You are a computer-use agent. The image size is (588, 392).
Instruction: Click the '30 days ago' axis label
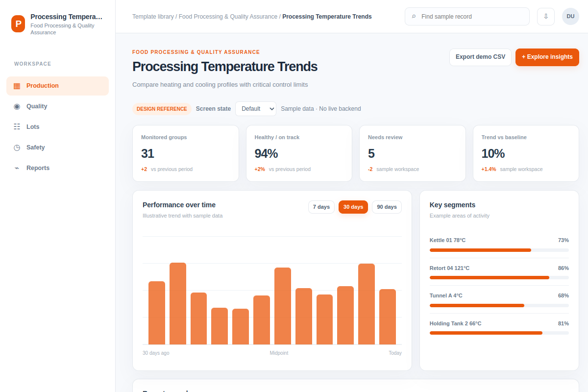[x=156, y=353]
